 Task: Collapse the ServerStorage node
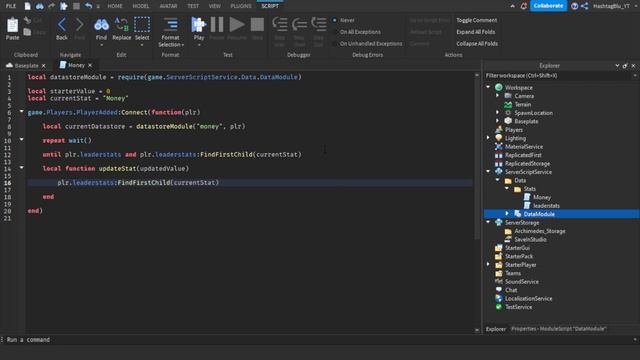click(488, 222)
